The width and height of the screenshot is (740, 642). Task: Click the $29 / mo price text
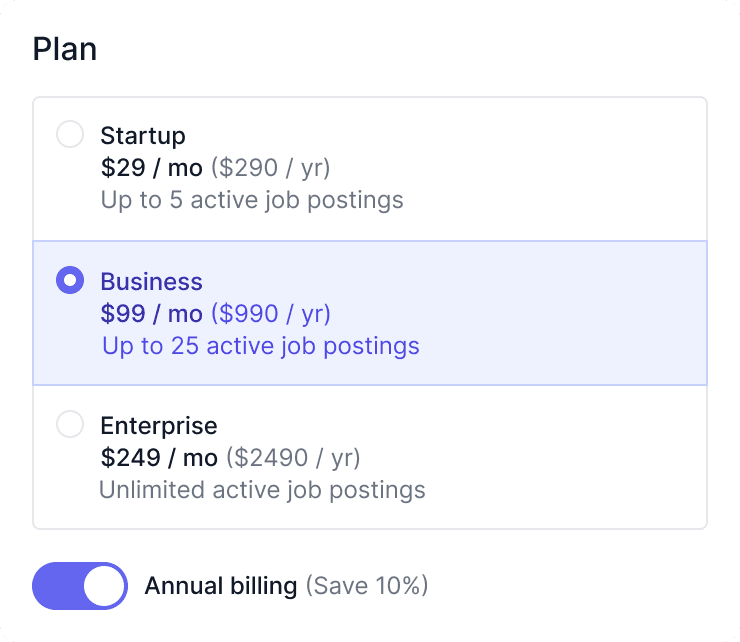coord(151,167)
